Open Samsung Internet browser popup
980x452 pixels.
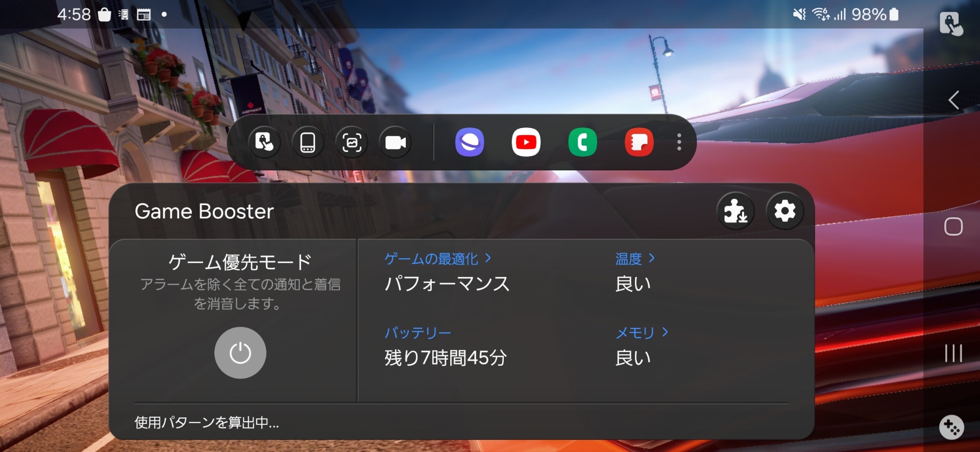(x=470, y=142)
